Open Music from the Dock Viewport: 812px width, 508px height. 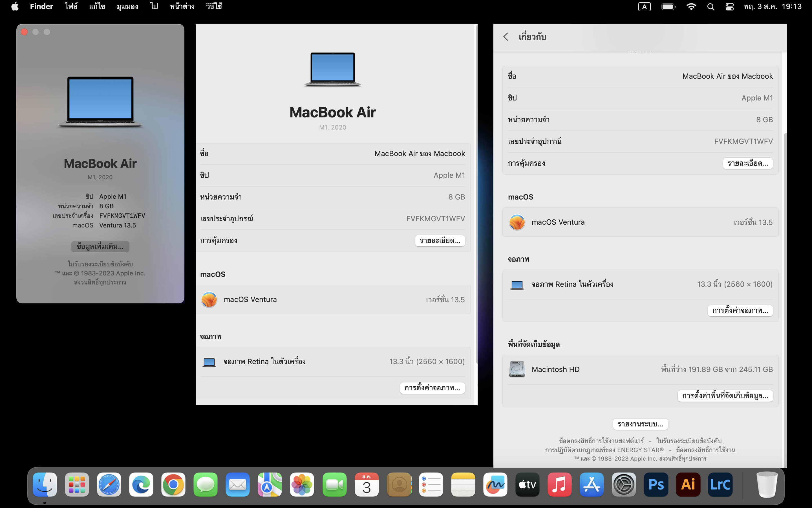coord(559,485)
